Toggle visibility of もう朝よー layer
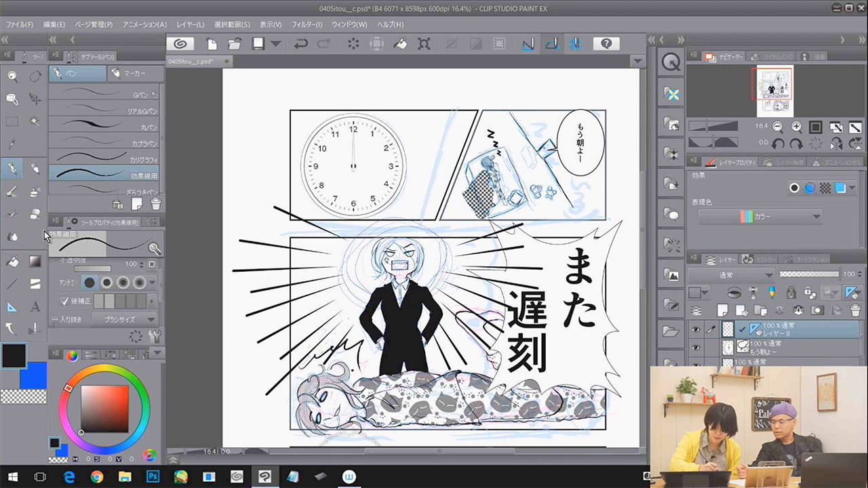 (x=695, y=348)
